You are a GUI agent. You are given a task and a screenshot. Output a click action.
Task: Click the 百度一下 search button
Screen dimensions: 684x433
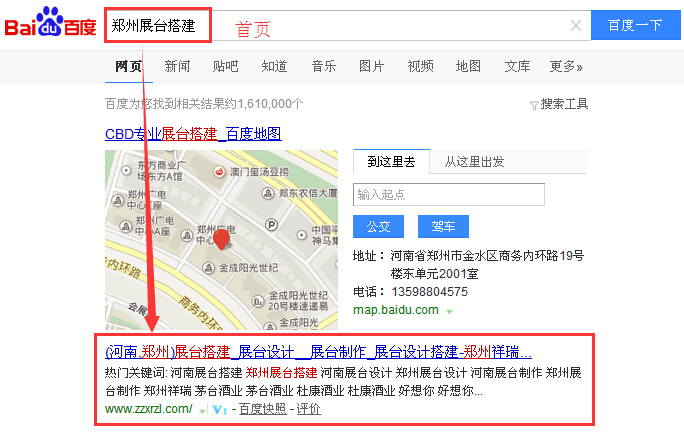(x=635, y=25)
